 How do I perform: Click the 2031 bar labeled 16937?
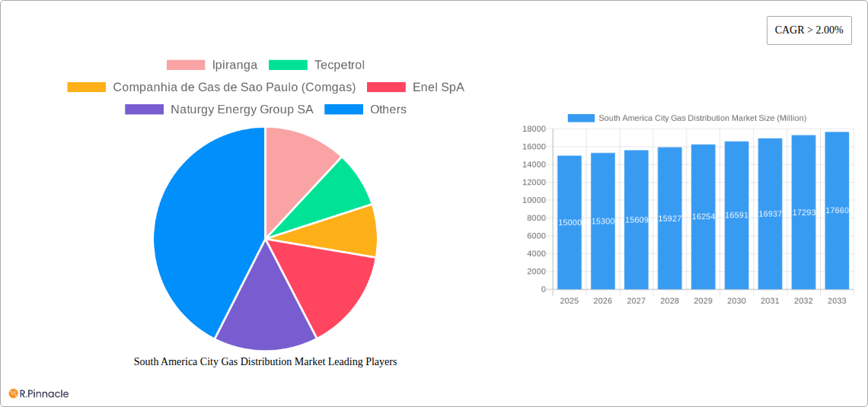click(x=770, y=214)
